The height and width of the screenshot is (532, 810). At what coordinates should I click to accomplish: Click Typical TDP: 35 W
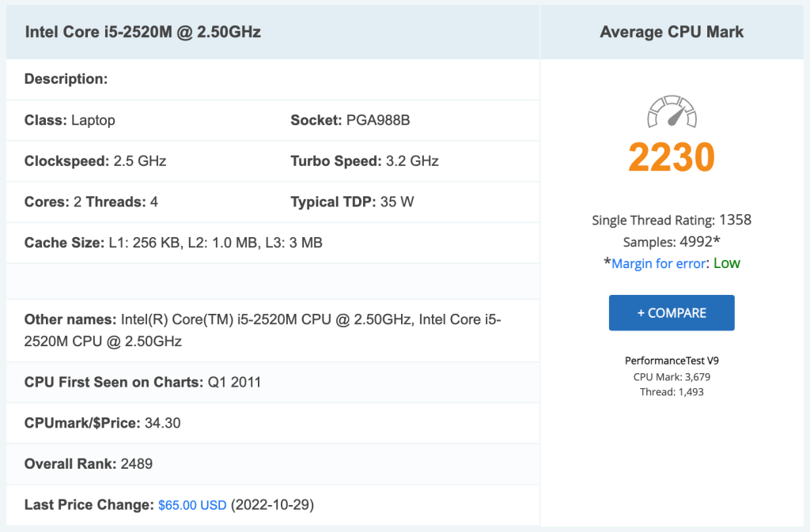(x=352, y=202)
